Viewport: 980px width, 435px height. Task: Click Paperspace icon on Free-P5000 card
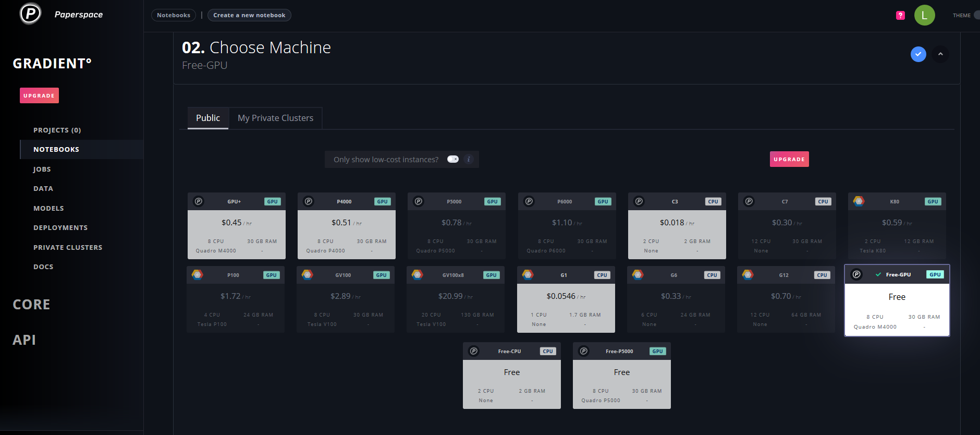pos(584,351)
